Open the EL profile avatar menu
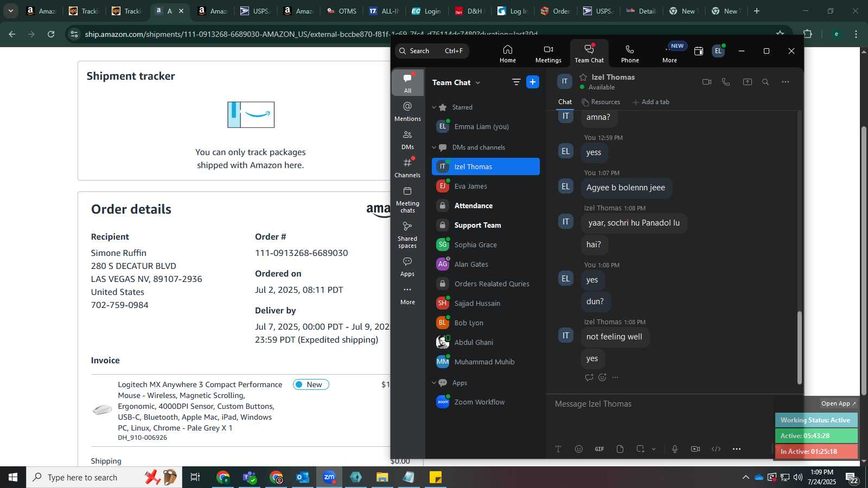The width and height of the screenshot is (868, 488). click(718, 51)
